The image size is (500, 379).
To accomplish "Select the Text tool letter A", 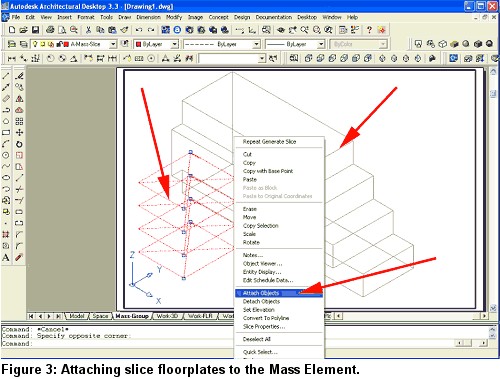I will tap(6, 257).
